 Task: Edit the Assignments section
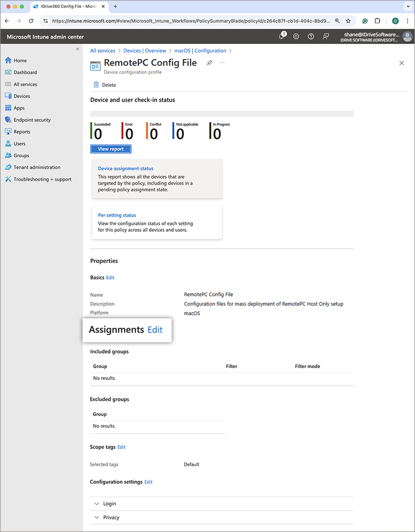tap(155, 330)
